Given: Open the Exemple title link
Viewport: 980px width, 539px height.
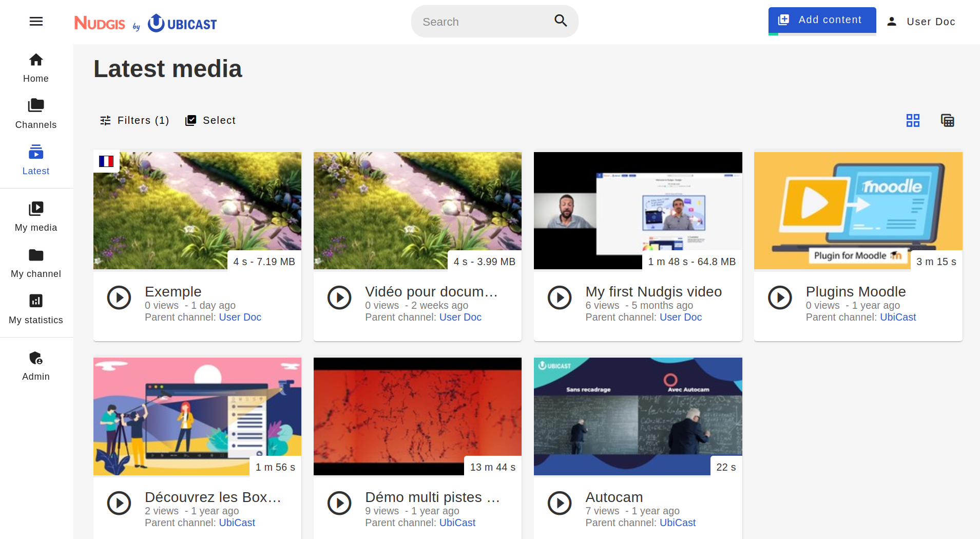Looking at the screenshot, I should [x=173, y=291].
